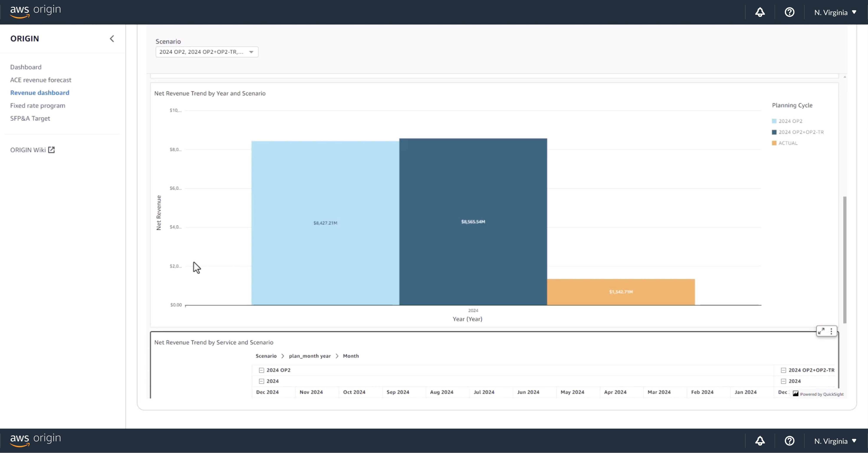This screenshot has height=453, width=868.
Task: Click the ACTUAL legend color swatch
Action: pos(774,143)
